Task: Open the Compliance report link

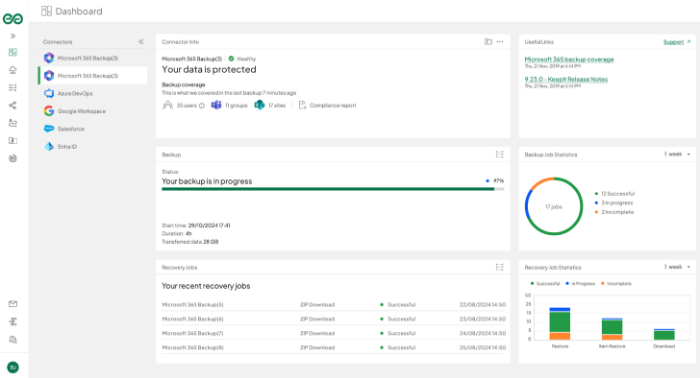Action: (x=333, y=106)
